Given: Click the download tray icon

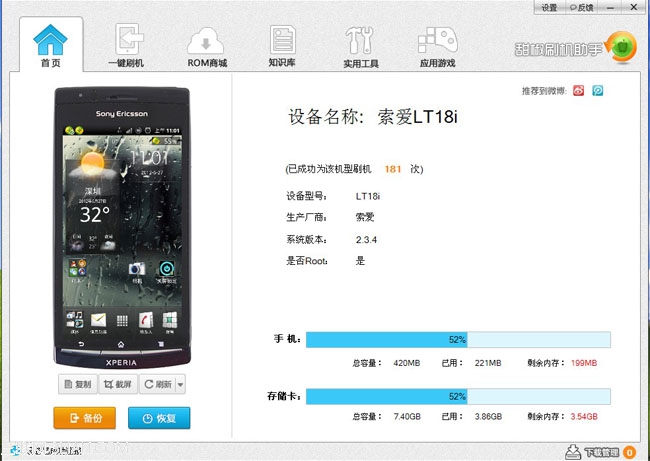Looking at the screenshot, I should coord(573,452).
